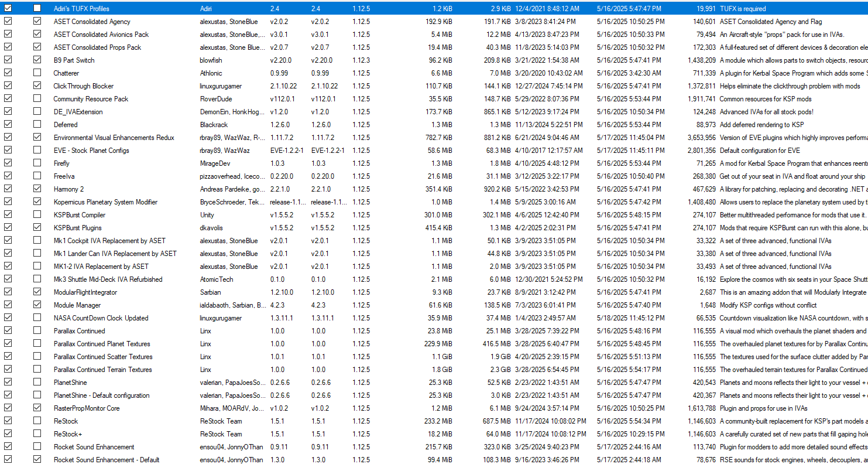Select MK1-2 IVA Replacement by ASET
This screenshot has height=464, width=868.
coord(101,267)
